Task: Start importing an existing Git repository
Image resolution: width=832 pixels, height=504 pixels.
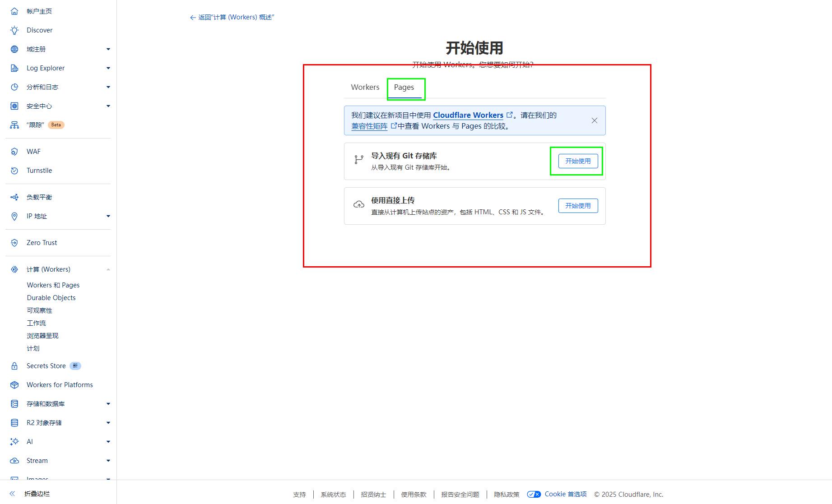Action: click(578, 161)
